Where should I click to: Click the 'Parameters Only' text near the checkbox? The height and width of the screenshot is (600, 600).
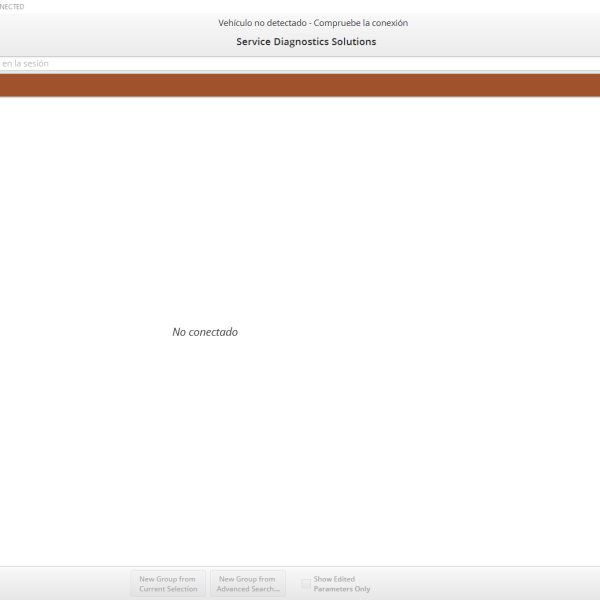[x=342, y=589]
